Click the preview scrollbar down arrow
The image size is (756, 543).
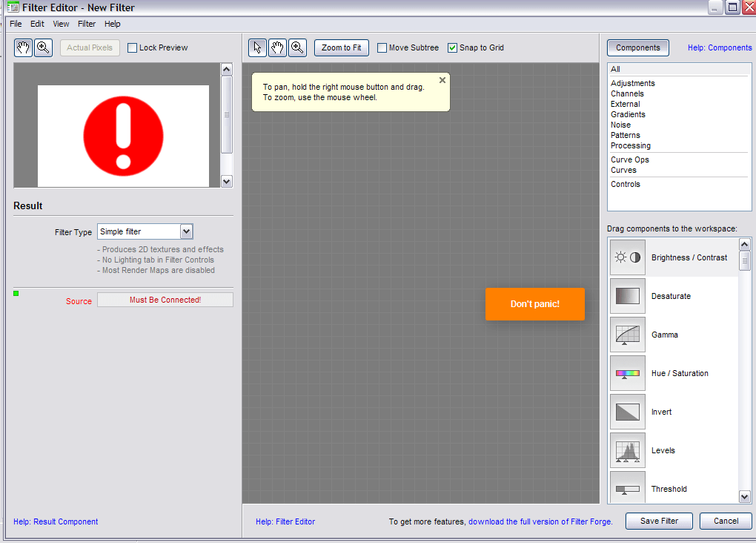[x=227, y=182]
